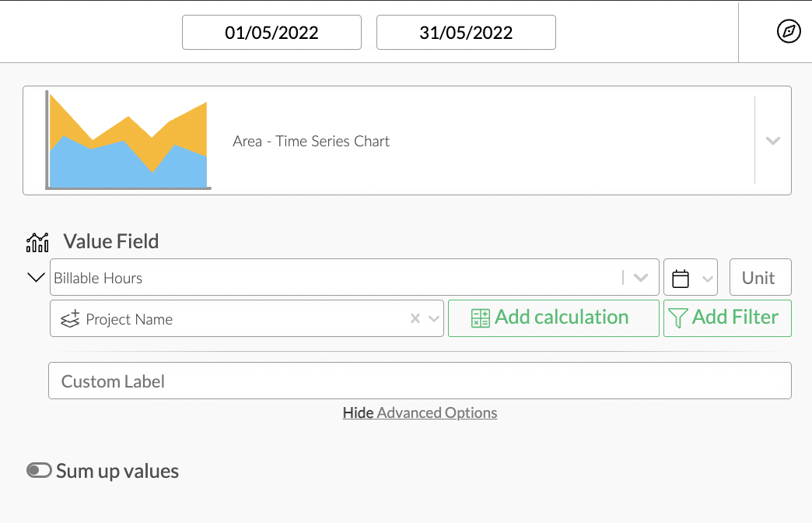Click the Hide Advanced Options link
This screenshot has height=523, width=812.
(420, 412)
